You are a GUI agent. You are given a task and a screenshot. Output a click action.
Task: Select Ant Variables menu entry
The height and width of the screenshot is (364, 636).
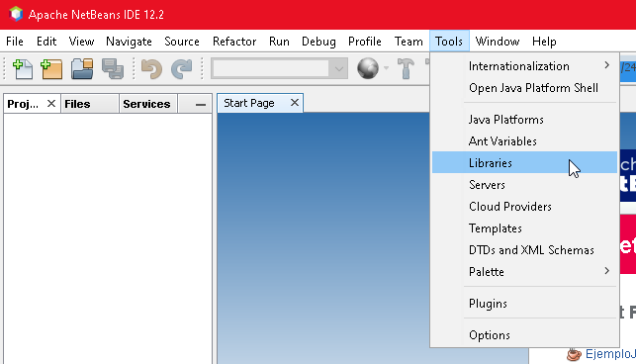pyautogui.click(x=524, y=141)
